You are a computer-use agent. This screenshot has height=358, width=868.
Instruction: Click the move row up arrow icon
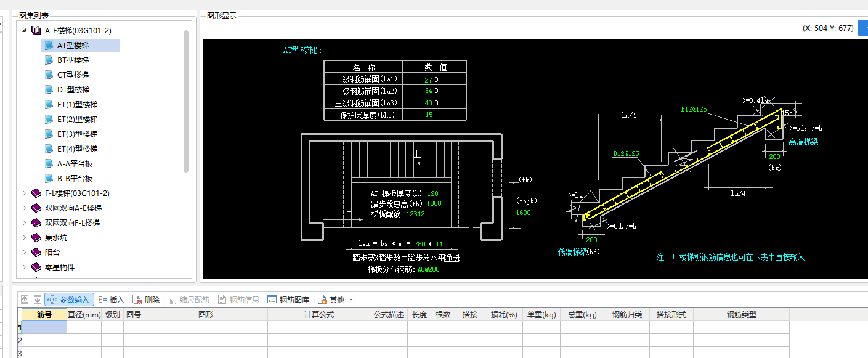pos(25,299)
